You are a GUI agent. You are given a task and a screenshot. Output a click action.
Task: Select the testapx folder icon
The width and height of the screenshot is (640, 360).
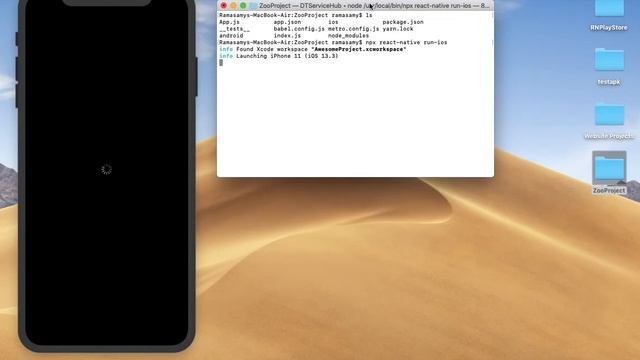tap(609, 60)
